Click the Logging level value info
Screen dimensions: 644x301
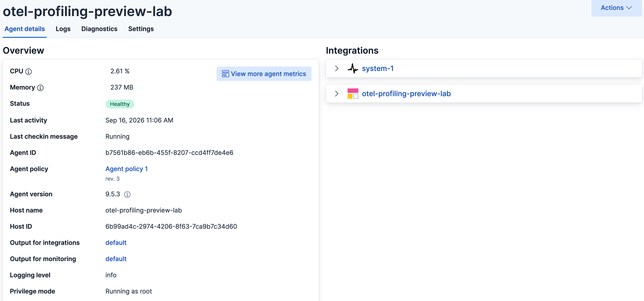pyautogui.click(x=111, y=275)
